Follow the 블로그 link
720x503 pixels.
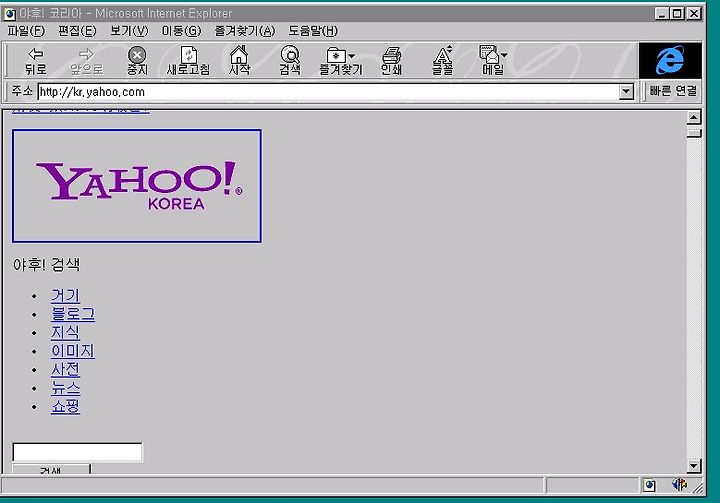pyautogui.click(x=73, y=314)
